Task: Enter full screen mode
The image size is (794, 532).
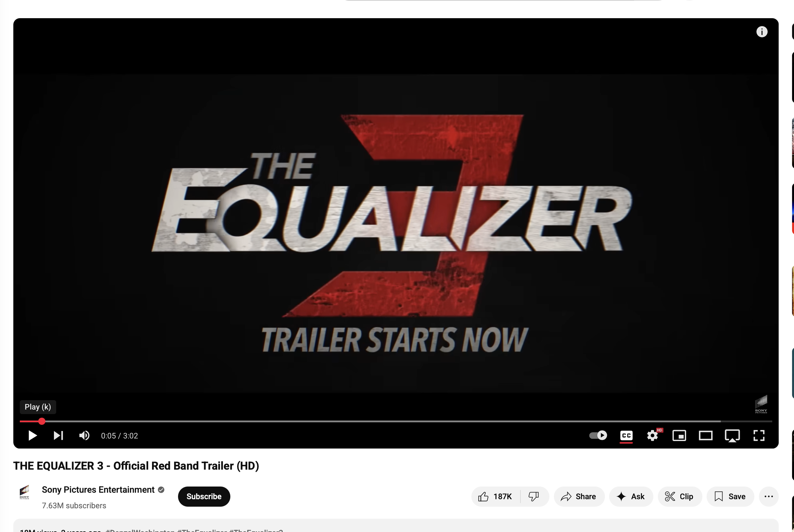Action: pos(759,435)
